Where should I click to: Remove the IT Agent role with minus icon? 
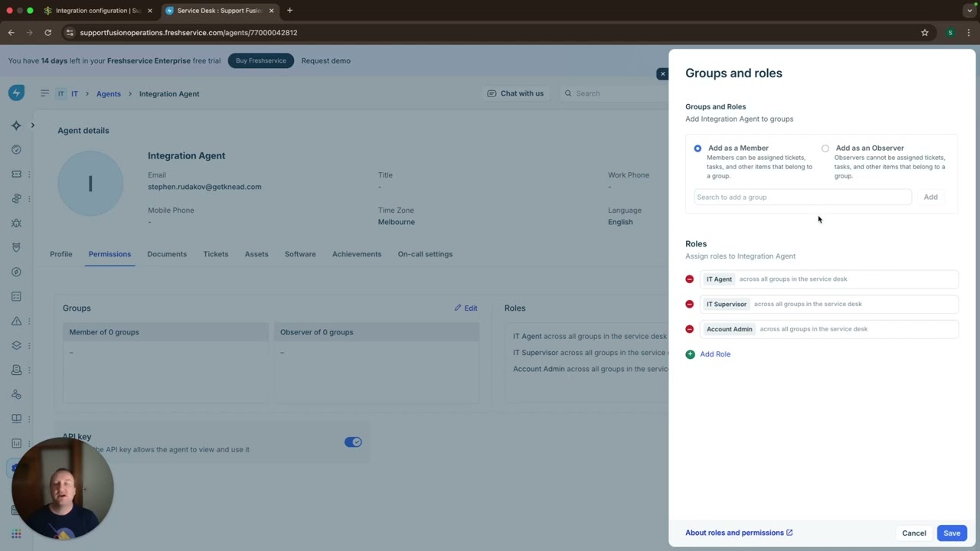click(x=690, y=279)
